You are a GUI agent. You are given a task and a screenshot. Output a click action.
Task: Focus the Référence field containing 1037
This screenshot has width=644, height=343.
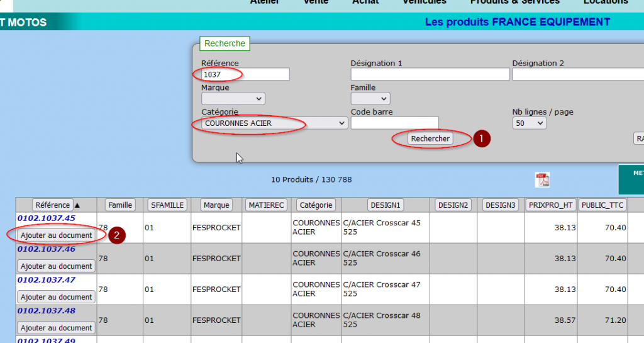coord(245,74)
